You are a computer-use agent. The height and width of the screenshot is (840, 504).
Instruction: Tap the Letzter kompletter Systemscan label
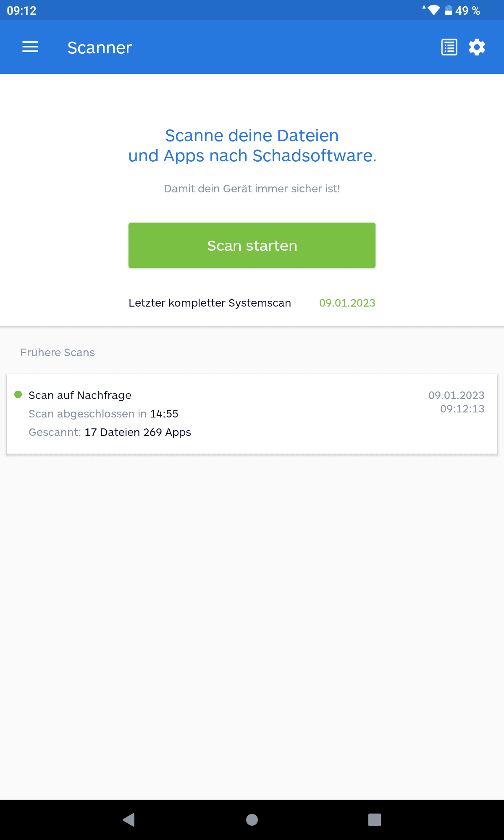210,303
